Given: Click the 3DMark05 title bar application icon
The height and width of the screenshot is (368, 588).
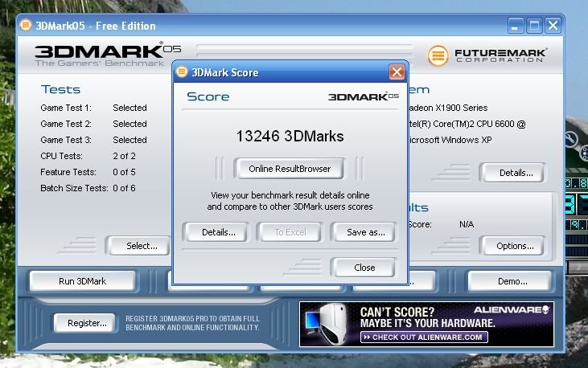Looking at the screenshot, I should tap(24, 26).
